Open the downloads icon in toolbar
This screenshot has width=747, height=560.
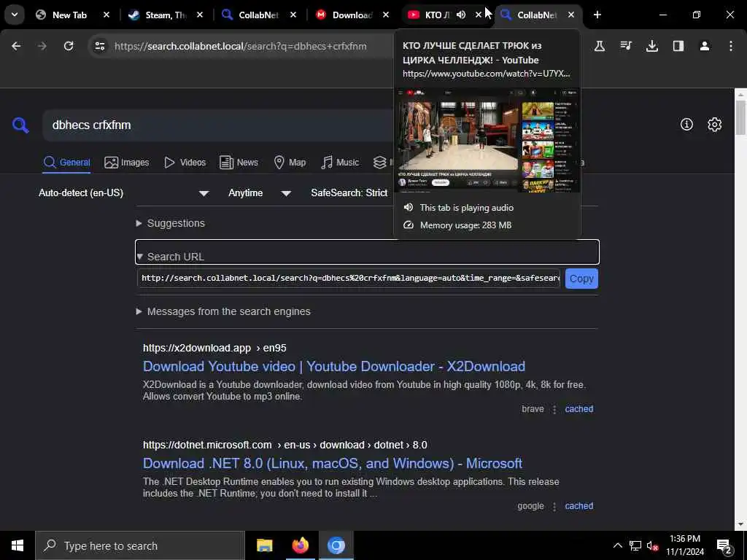pos(651,46)
